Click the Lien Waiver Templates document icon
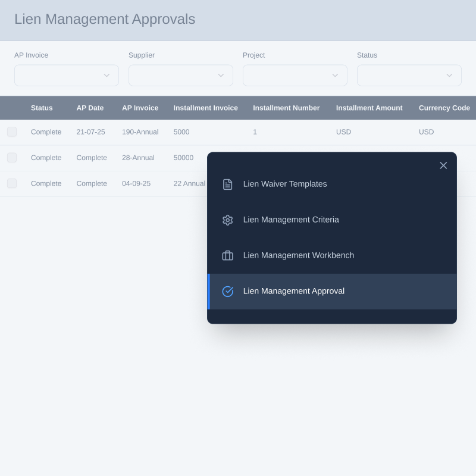 [x=227, y=184]
